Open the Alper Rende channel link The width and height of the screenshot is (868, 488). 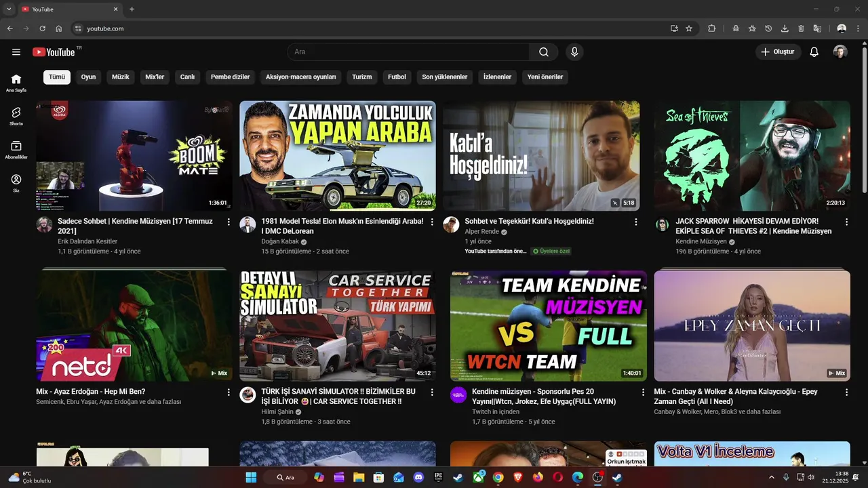pos(481,232)
